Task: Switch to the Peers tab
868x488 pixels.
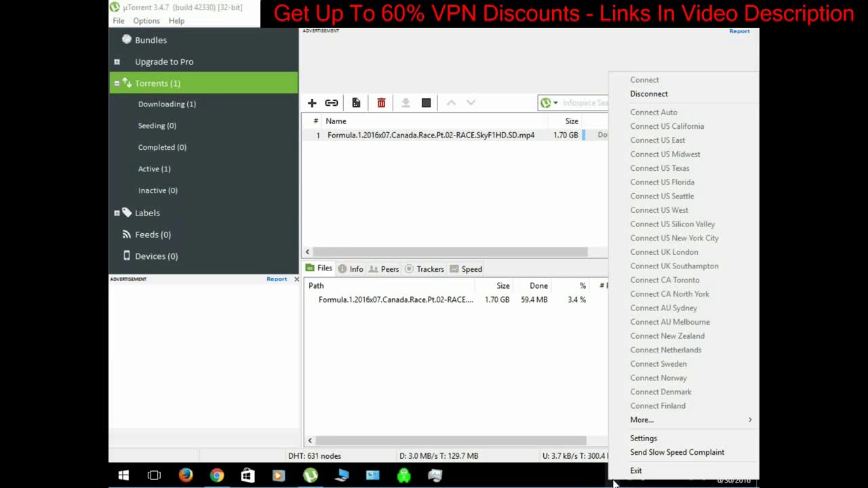Action: click(x=384, y=269)
